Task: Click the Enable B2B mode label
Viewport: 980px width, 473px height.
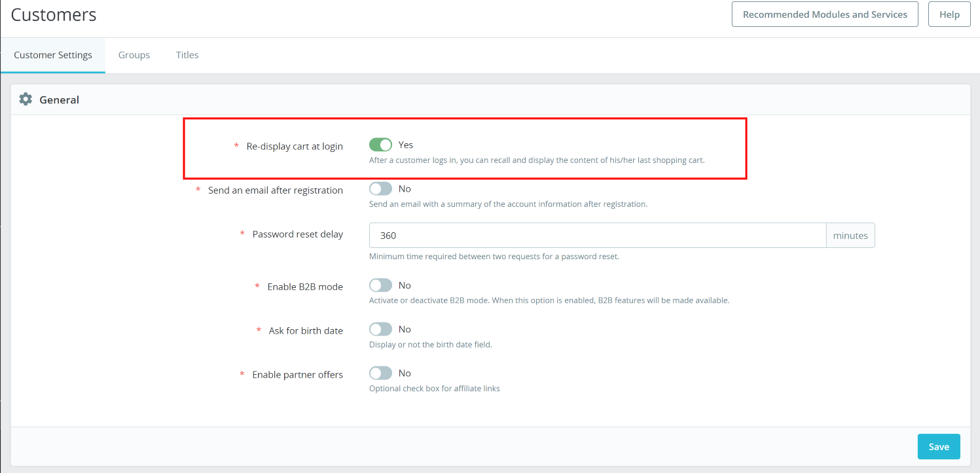Action: pos(305,287)
